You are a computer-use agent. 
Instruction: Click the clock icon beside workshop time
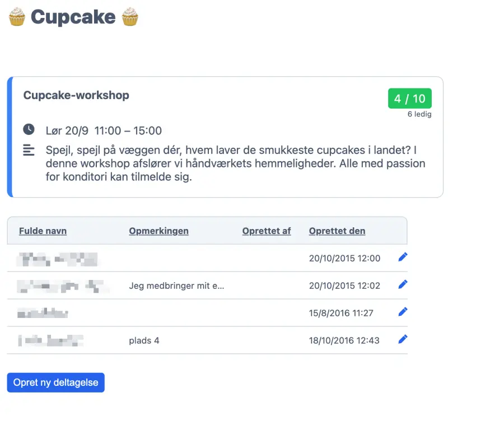pos(29,130)
